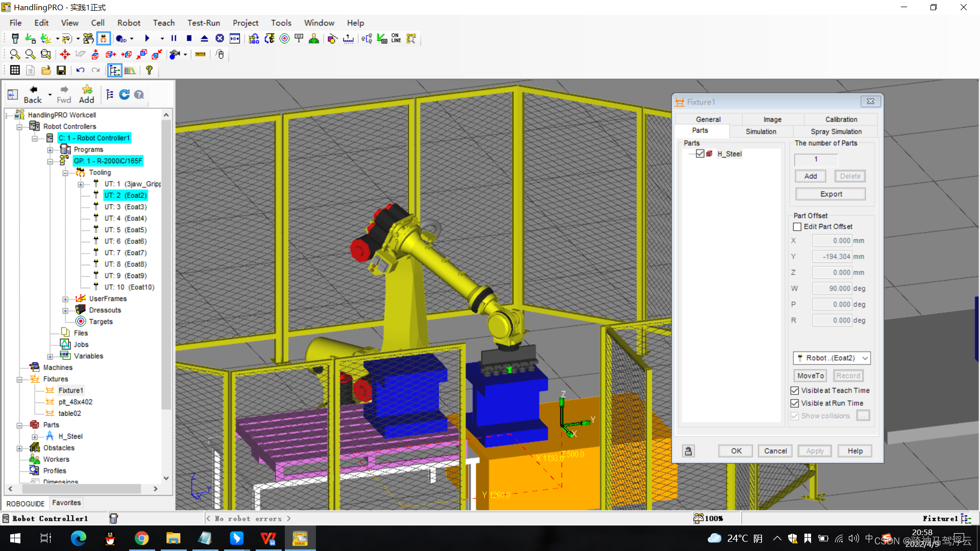Open the Test-Run menu
Image resolution: width=980 pixels, height=551 pixels.
tap(204, 23)
